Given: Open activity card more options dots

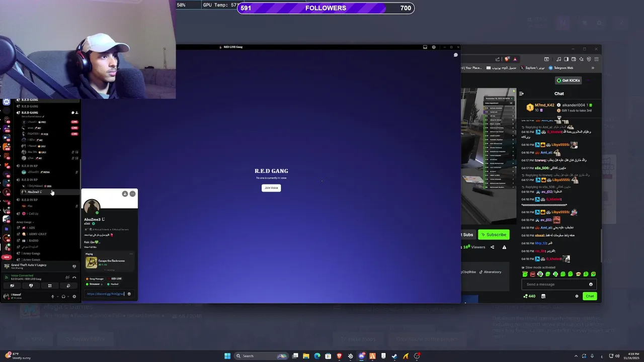Looking at the screenshot, I should (131, 253).
